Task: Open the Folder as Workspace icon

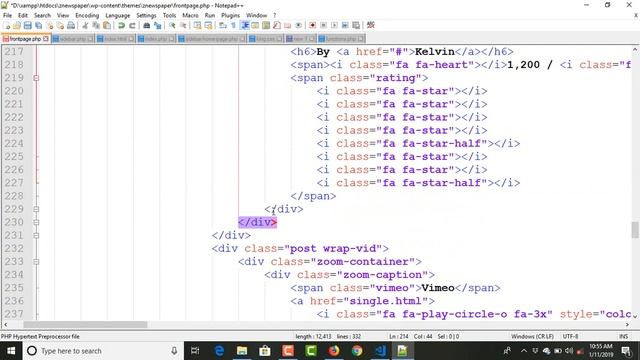Action: (287, 25)
